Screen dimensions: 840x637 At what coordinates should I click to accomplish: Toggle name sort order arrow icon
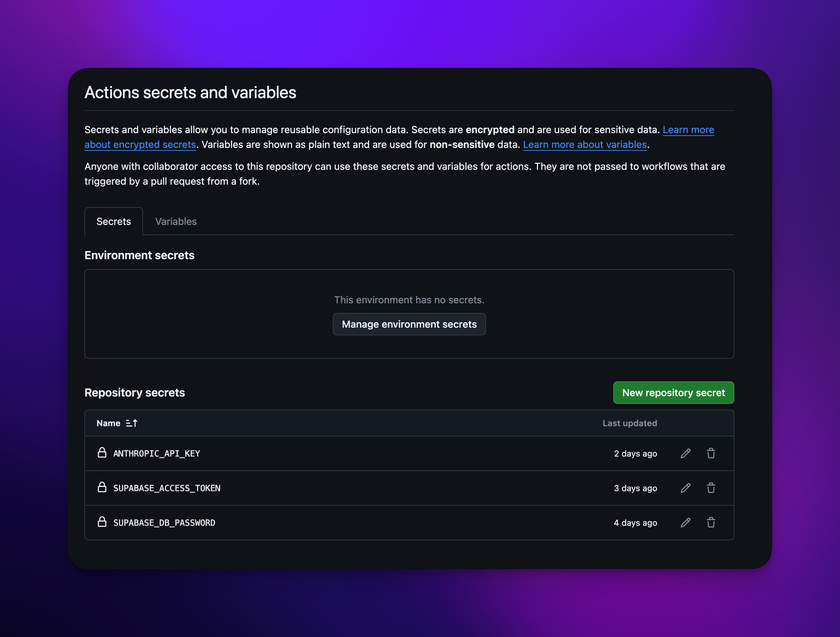(131, 423)
